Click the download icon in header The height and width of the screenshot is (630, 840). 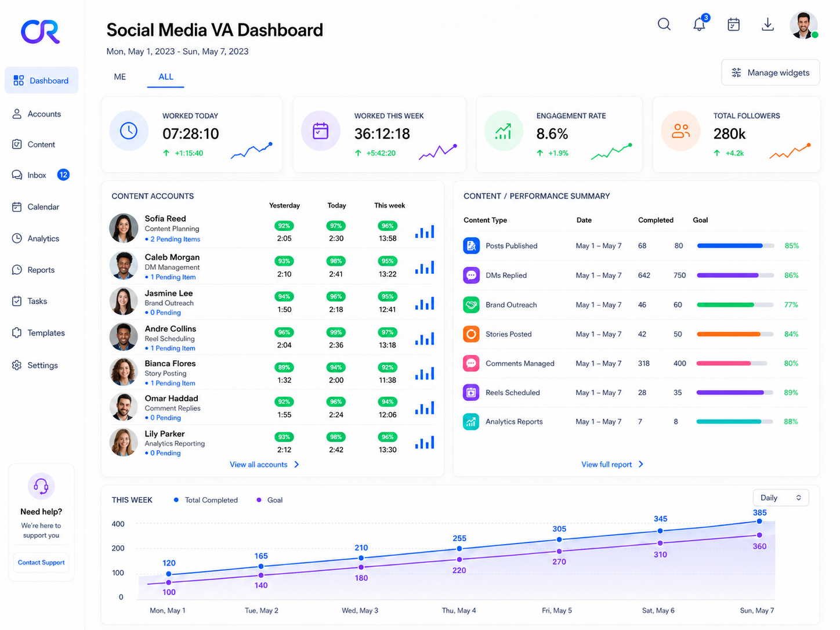pyautogui.click(x=767, y=24)
